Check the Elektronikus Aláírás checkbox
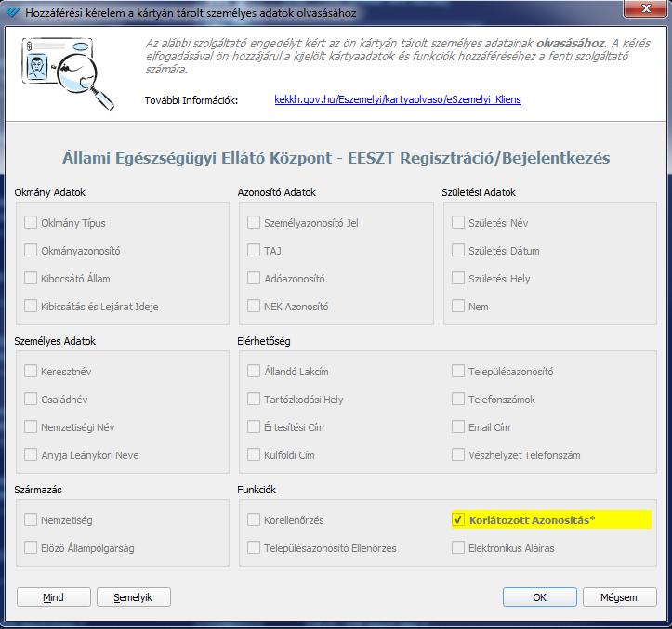Viewport: 672px width, 629px height. pos(458,547)
